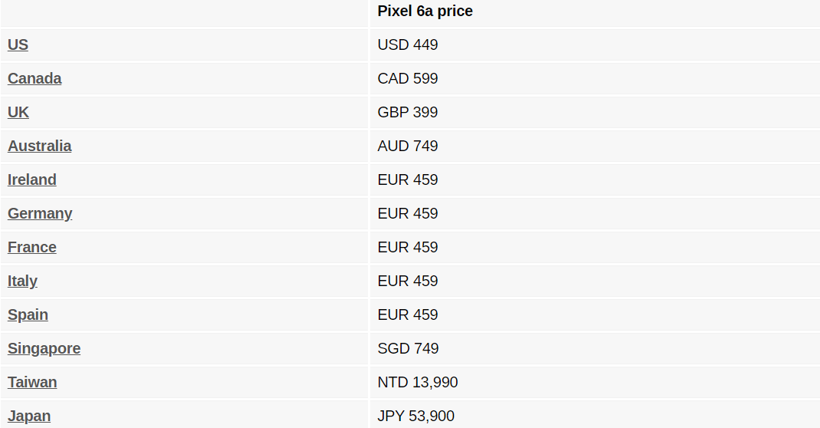Click the Canada link

(35, 79)
